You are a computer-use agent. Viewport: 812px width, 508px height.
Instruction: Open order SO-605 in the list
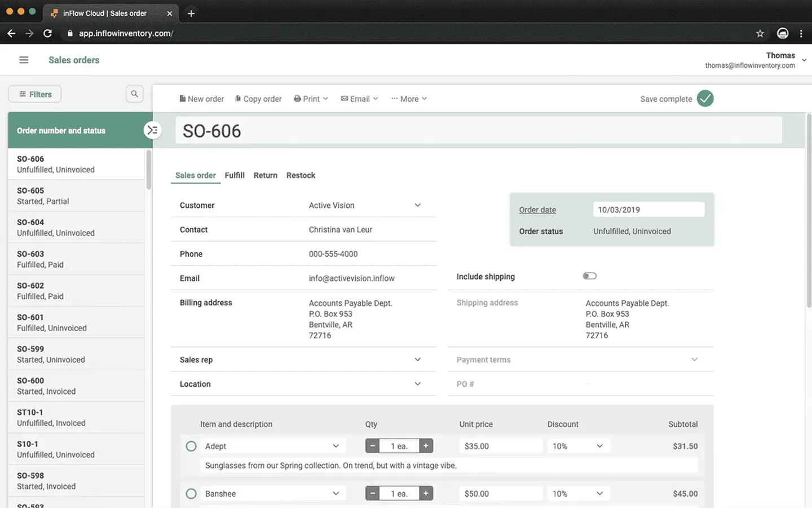pos(76,196)
